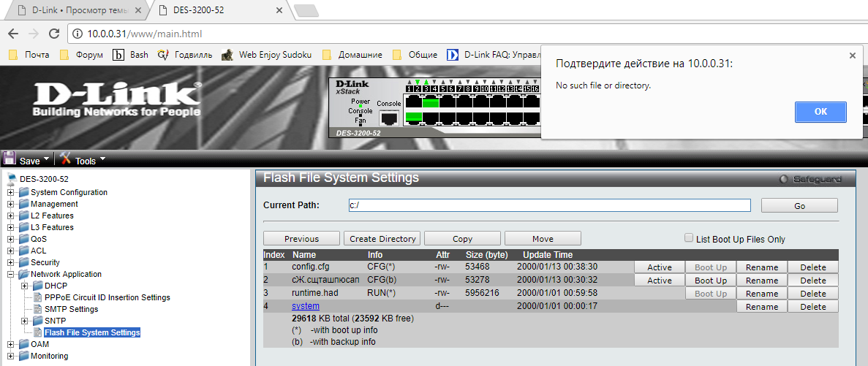Click the browser back arrow
868x366 pixels.
coord(13,34)
